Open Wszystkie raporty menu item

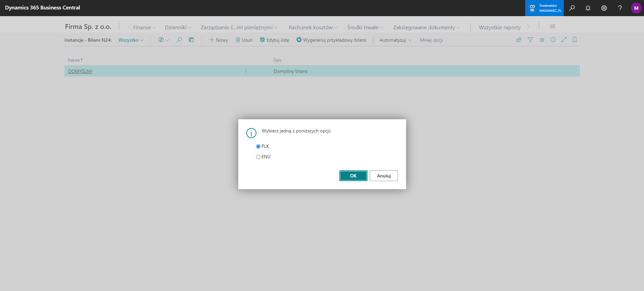[x=500, y=28]
